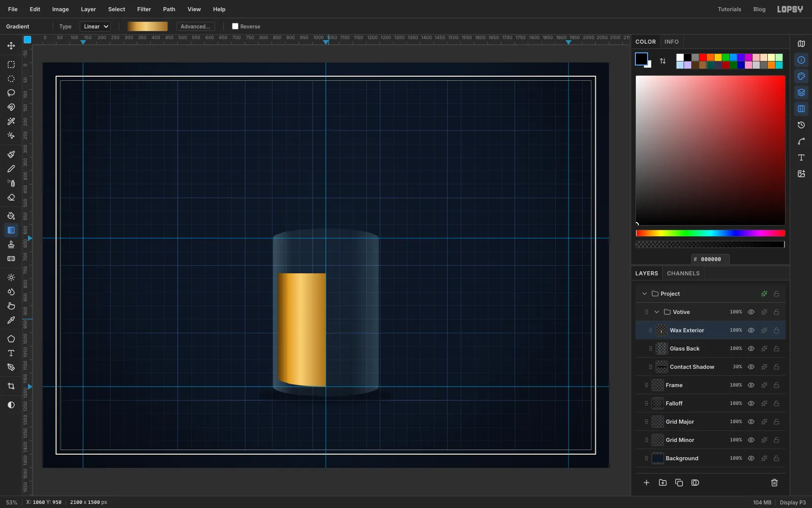Screen dimensions: 812x508
Task: Select the Shape polygon tool
Action: [11, 339]
